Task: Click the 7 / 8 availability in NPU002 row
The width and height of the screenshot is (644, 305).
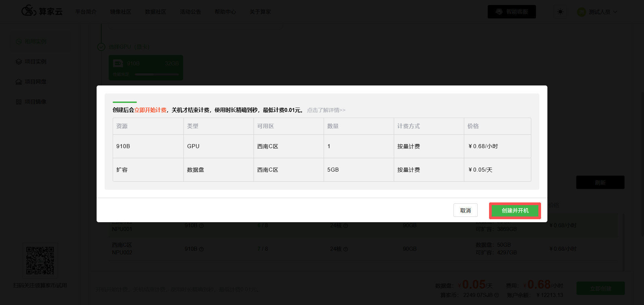Action: click(263, 249)
